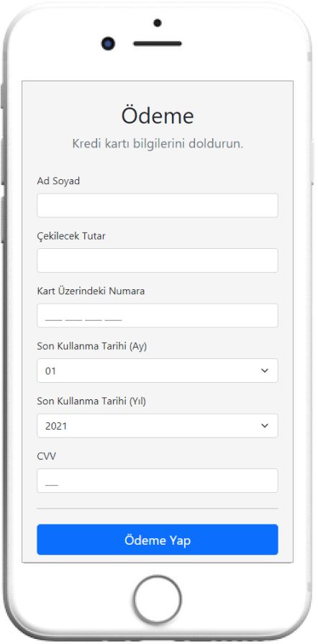This screenshot has width=318, height=644.
Task: Click the Ödeme Yap button
Action: click(158, 540)
